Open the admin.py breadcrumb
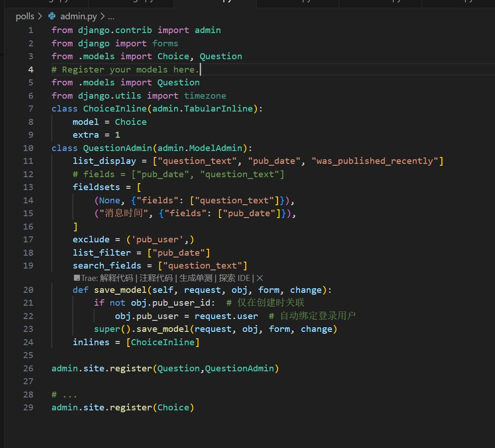Image resolution: width=495 pixels, height=448 pixels. point(79,16)
